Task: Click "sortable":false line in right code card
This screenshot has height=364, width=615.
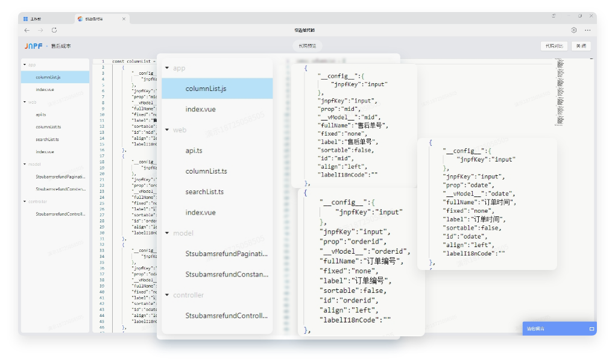Action: click(x=472, y=228)
